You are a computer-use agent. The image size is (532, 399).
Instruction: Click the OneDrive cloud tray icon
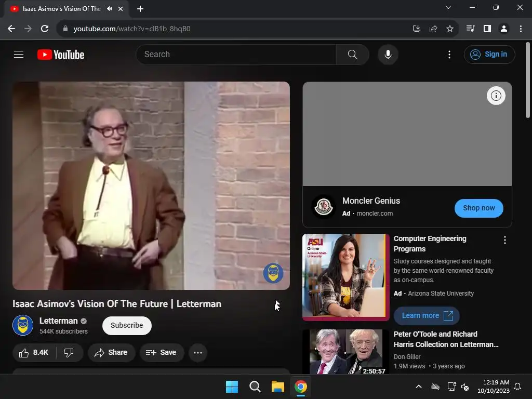coord(435,387)
